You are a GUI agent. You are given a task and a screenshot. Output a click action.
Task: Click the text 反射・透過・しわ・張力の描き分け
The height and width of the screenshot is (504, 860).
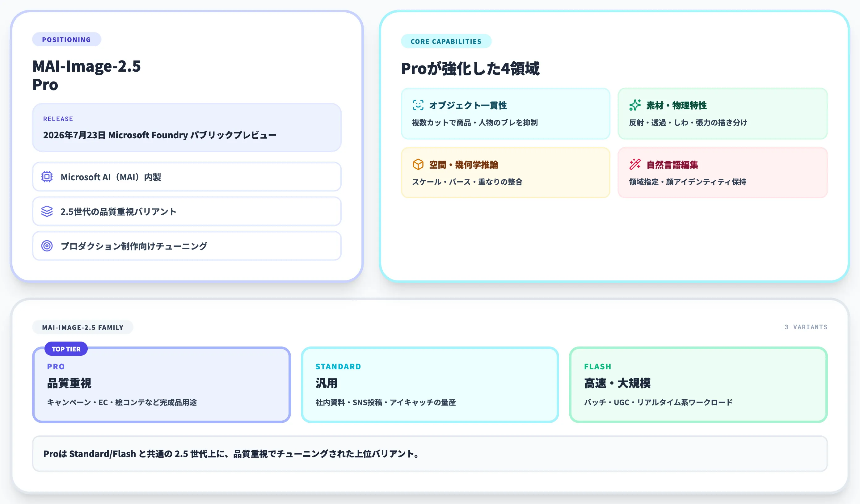688,123
